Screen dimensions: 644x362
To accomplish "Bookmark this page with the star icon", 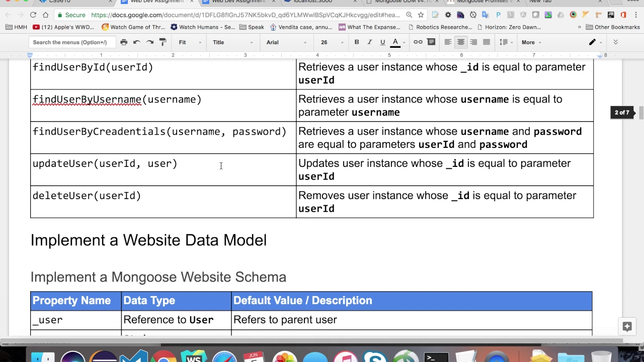I will (421, 15).
